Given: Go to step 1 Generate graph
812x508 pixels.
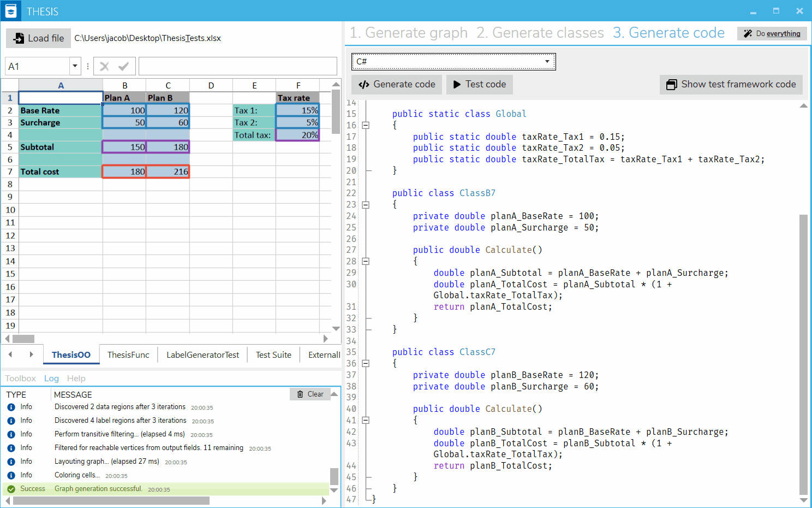Looking at the screenshot, I should (408, 33).
